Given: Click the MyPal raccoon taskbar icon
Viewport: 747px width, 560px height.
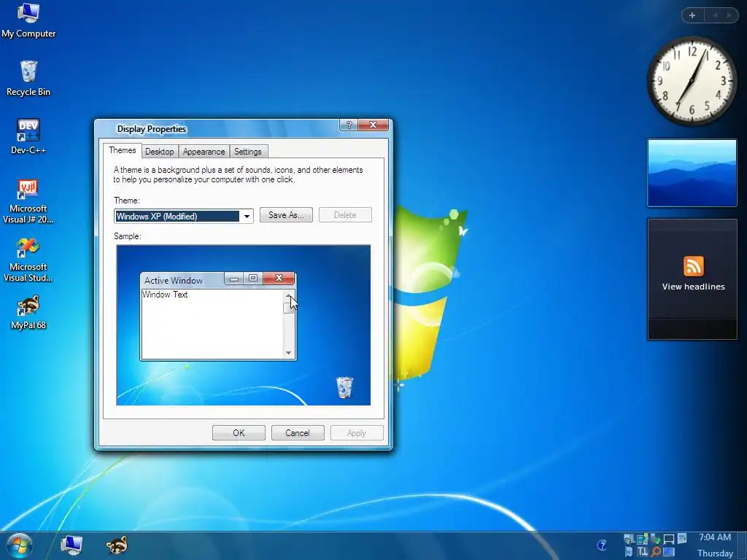Looking at the screenshot, I should coord(117,545).
